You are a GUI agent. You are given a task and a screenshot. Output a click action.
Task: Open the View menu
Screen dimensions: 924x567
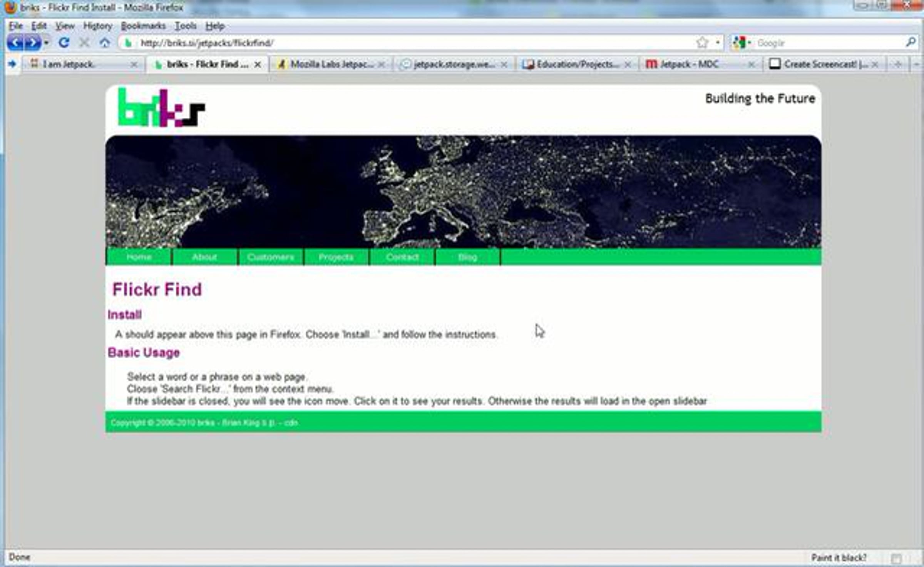(x=65, y=26)
